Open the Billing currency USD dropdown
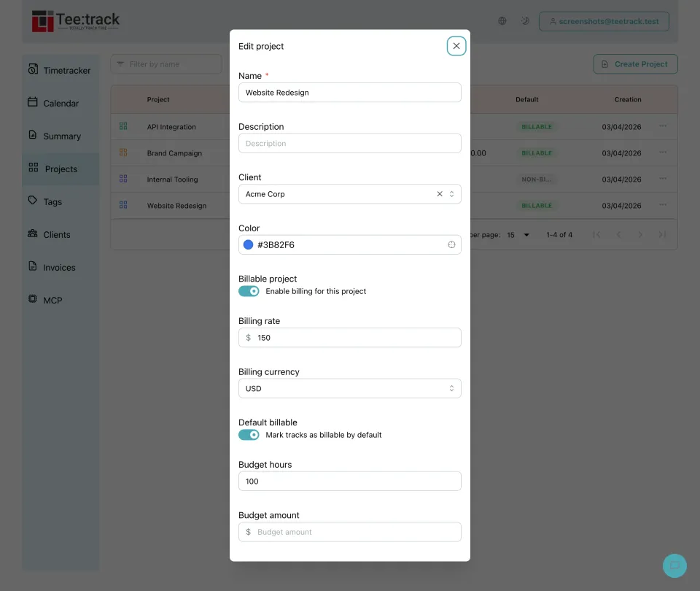This screenshot has height=591, width=700. pyautogui.click(x=349, y=389)
